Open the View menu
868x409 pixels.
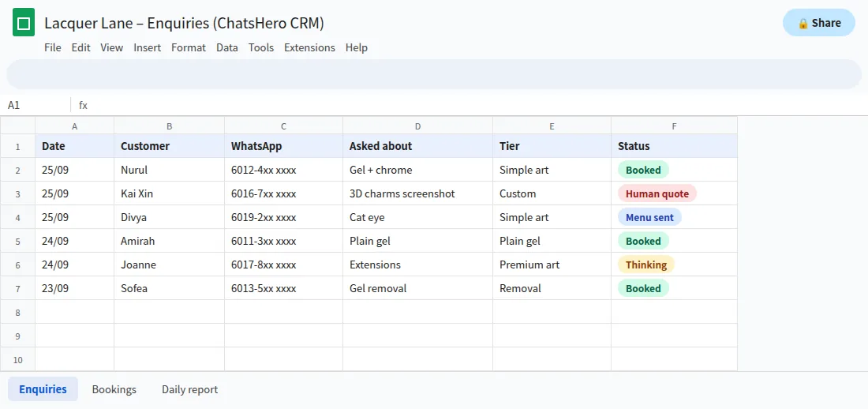(x=112, y=47)
